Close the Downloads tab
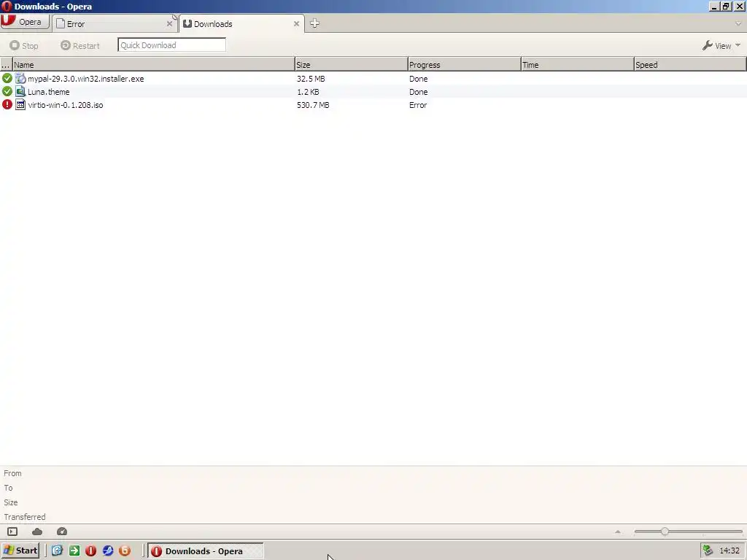Screen dimensions: 747x560 pyautogui.click(x=296, y=24)
